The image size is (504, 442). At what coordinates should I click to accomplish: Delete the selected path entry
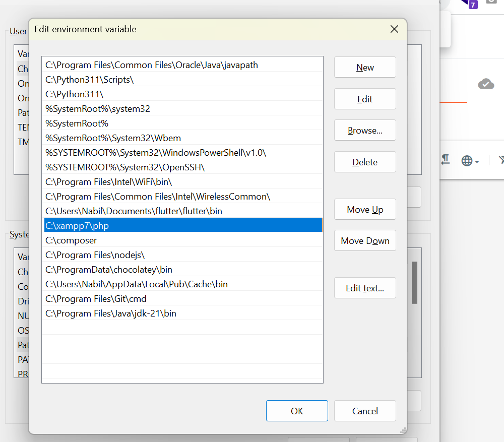point(365,162)
